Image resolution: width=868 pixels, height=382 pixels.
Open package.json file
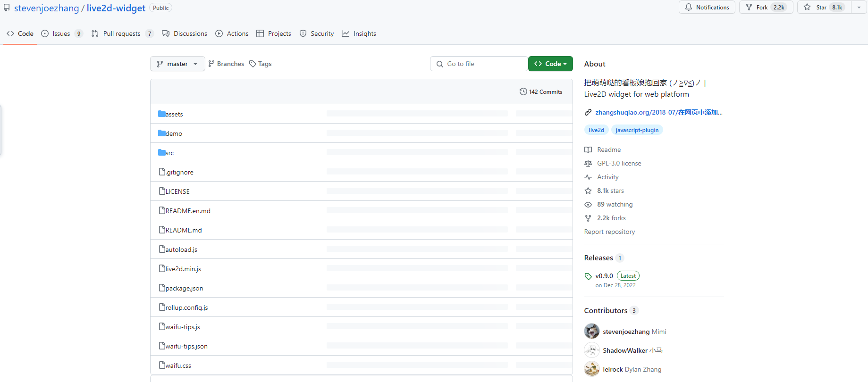click(x=184, y=288)
